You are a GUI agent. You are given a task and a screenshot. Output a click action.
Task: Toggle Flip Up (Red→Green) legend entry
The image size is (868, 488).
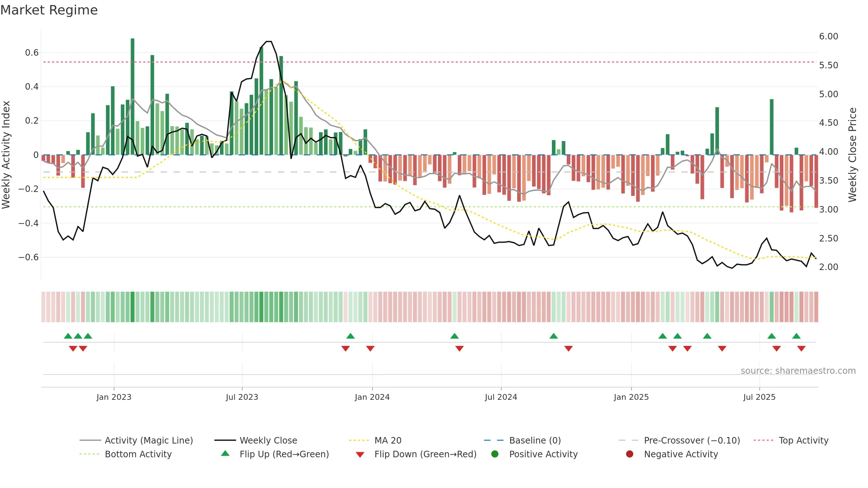pos(275,454)
